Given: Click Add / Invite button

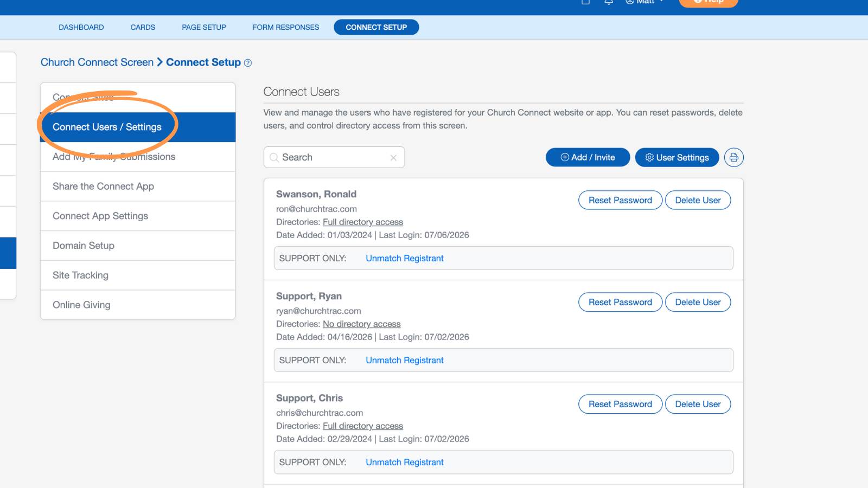Looking at the screenshot, I should tap(588, 157).
